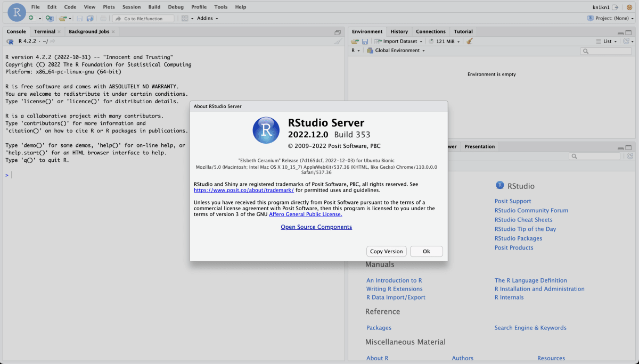This screenshot has height=364, width=639.
Task: Open the RStudio Community Forum link
Action: click(x=531, y=210)
